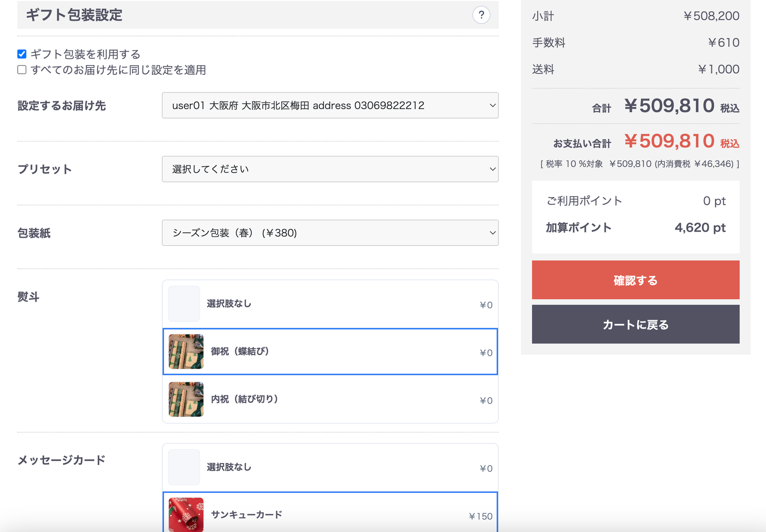
Task: Click the カートに戻る button
Action: [635, 324]
